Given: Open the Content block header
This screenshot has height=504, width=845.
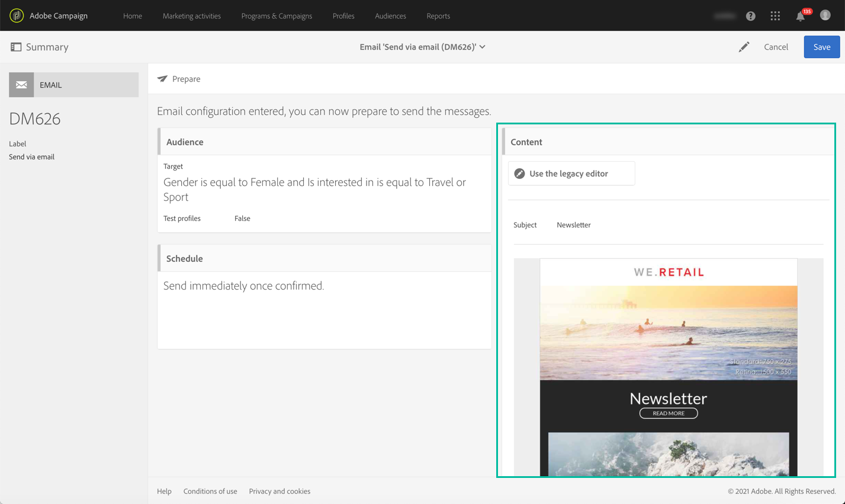Looking at the screenshot, I should [668, 142].
